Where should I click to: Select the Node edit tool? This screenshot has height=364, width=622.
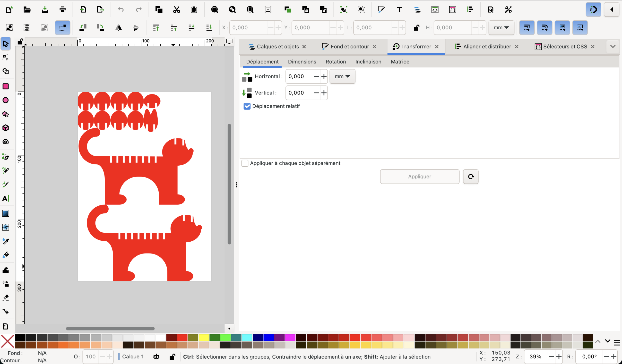(x=5, y=58)
